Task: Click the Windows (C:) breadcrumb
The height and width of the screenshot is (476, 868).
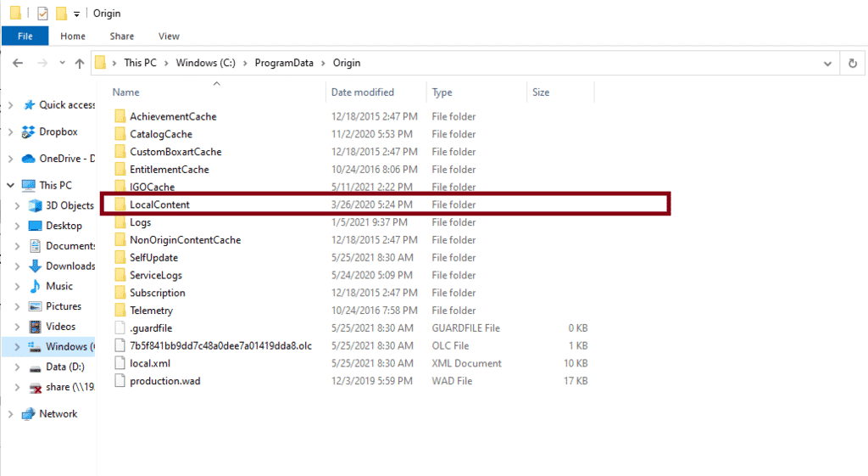Action: point(205,63)
